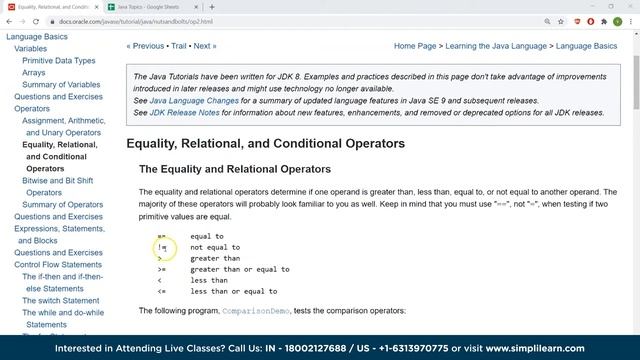Open the Language Basics breadcrumb link

(x=587, y=46)
